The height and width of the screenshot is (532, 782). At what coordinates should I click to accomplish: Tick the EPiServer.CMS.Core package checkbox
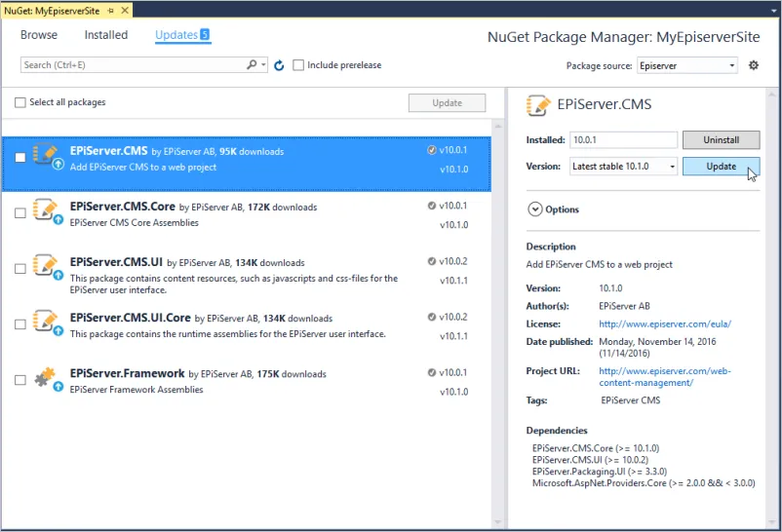(x=20, y=213)
